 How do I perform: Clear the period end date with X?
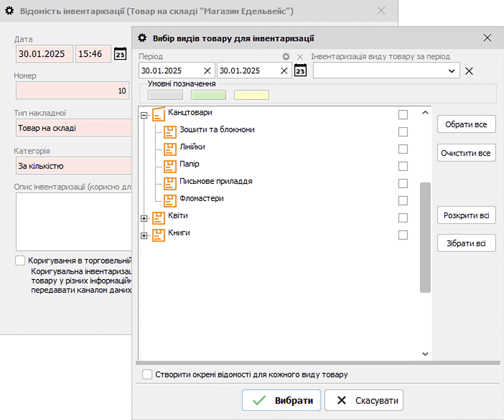click(284, 70)
